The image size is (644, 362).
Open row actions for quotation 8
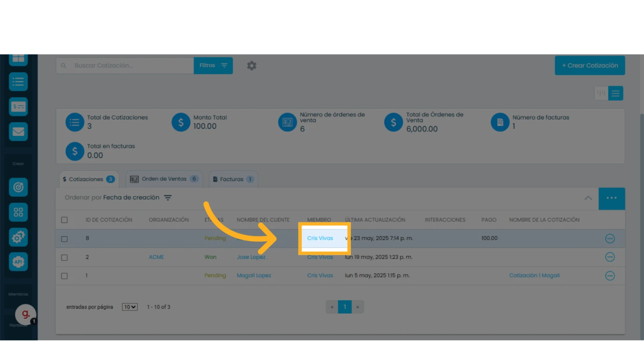610,238
